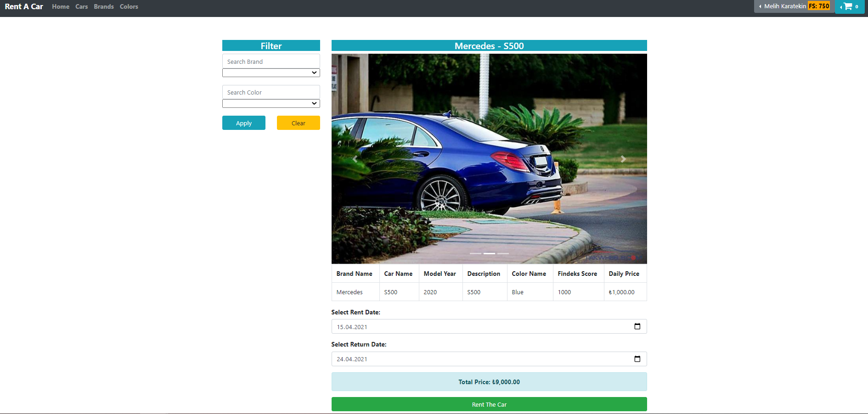Open the brand select dropdown
The image size is (868, 414).
[271, 73]
